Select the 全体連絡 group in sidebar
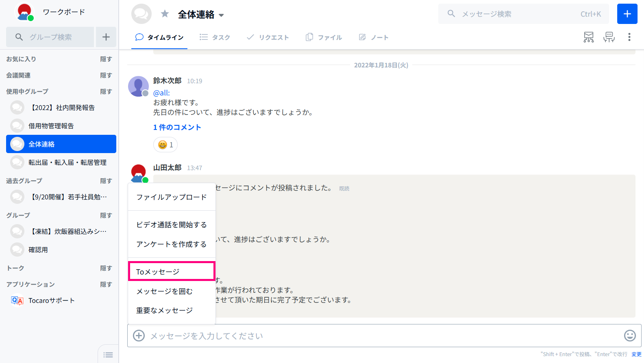The image size is (644, 363). coord(61,144)
